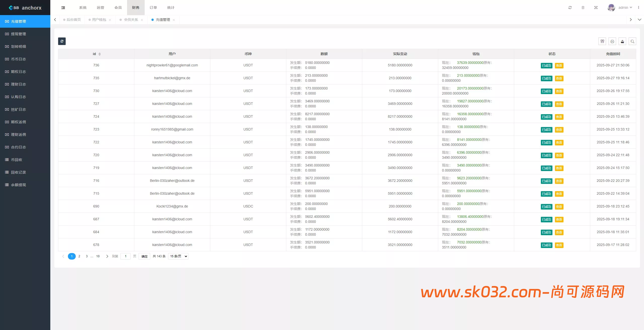
Task: Switch to the 订单 top menu
Action: click(x=153, y=8)
